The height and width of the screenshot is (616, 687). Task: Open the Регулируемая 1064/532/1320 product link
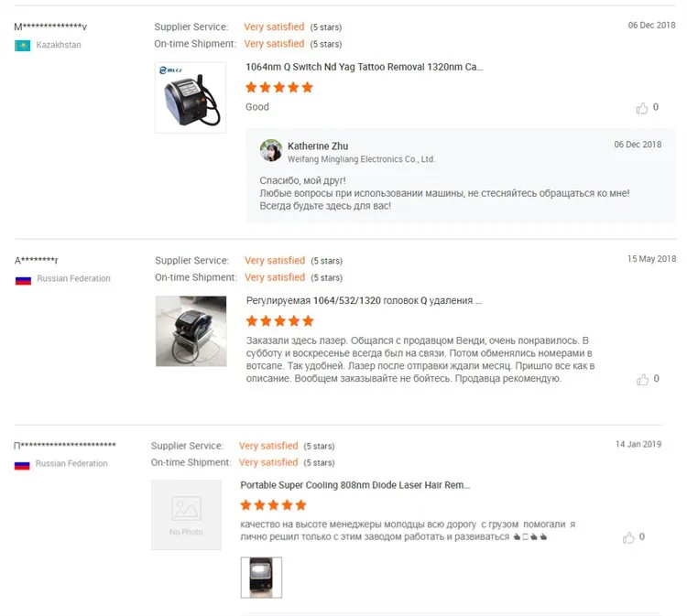pos(364,300)
